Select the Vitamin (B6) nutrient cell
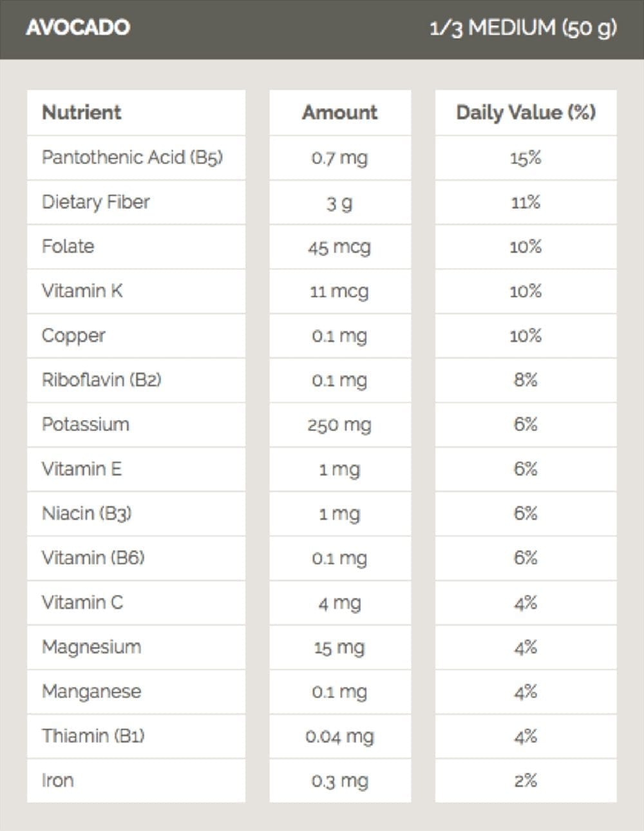This screenshot has height=831, width=644. point(136,558)
